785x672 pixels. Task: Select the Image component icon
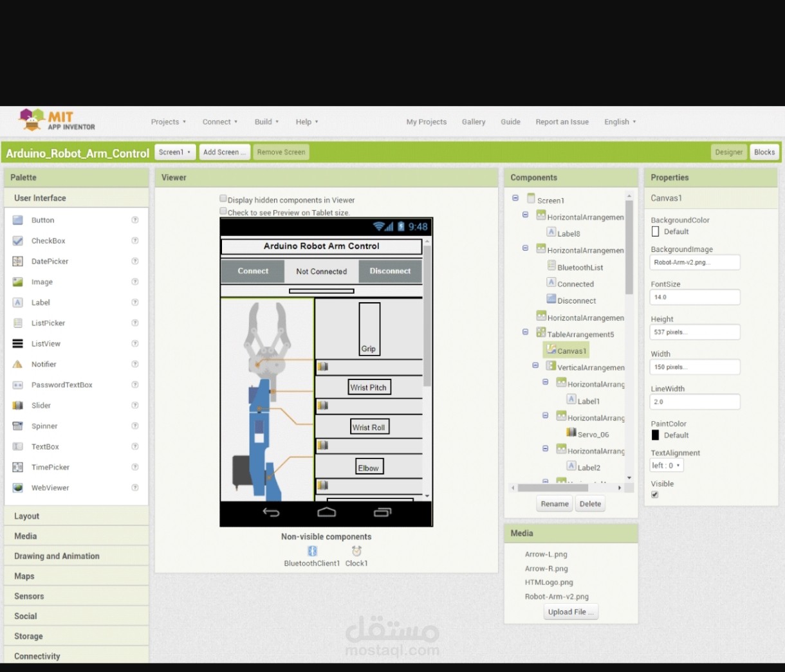point(18,282)
